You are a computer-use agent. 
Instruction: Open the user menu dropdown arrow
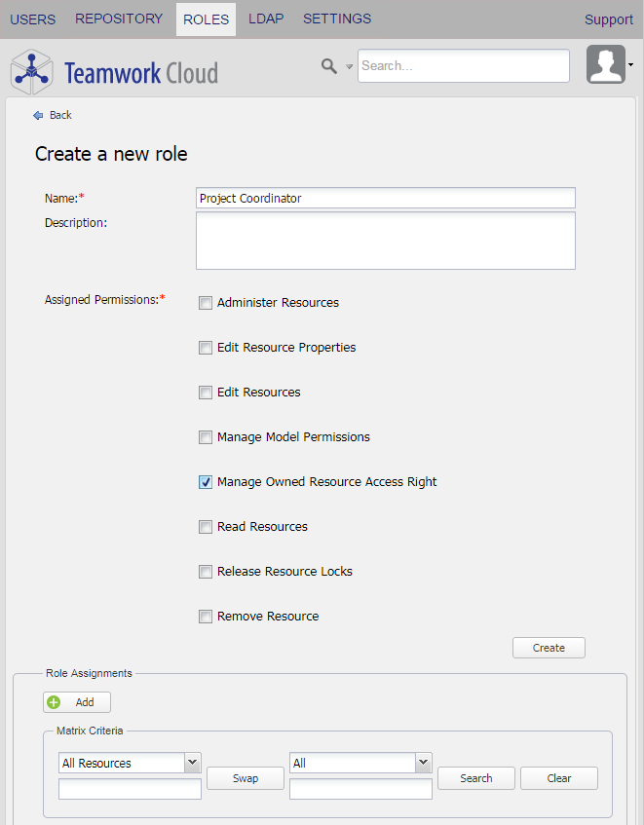631,65
